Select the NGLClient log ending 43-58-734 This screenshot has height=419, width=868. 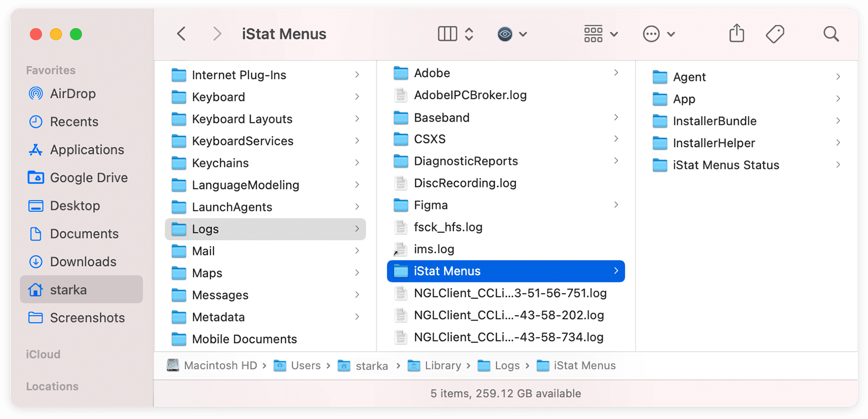tap(506, 337)
